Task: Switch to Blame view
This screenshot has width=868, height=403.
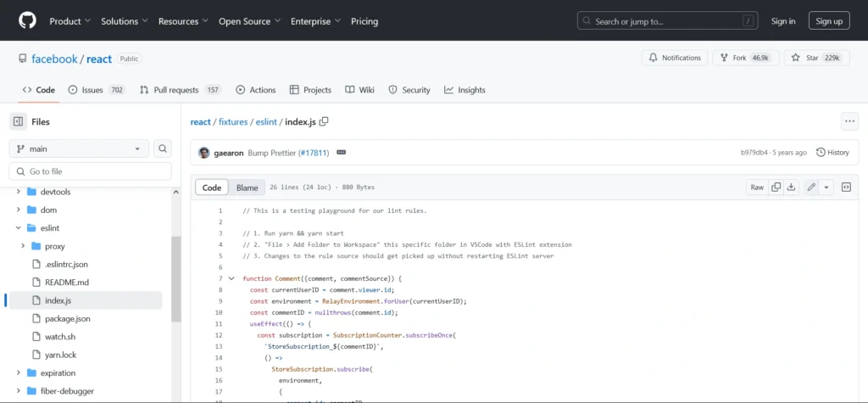Action: click(x=247, y=188)
